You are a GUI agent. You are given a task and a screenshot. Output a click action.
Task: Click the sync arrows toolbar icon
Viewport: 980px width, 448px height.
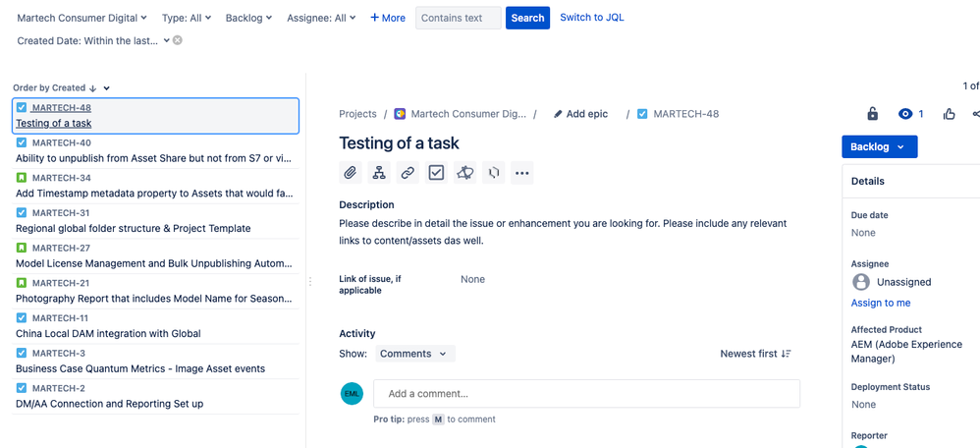click(x=494, y=173)
